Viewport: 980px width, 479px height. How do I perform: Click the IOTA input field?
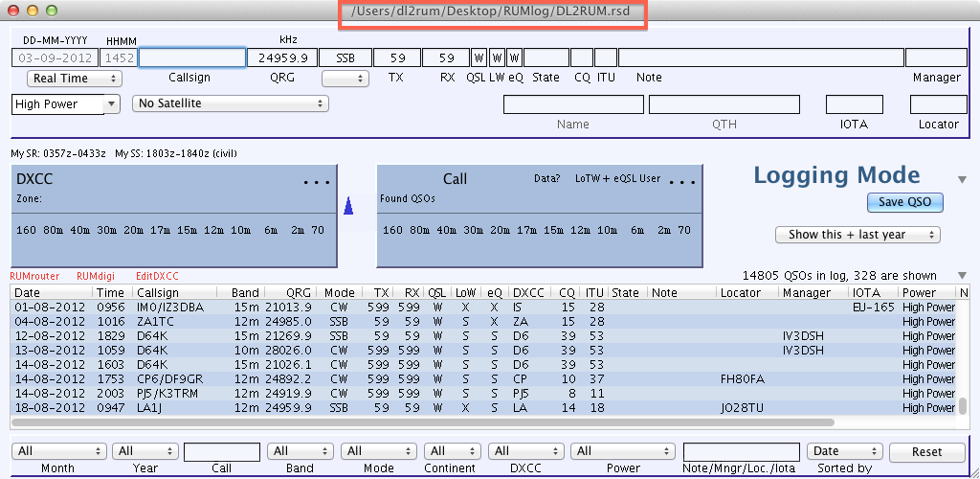[855, 104]
